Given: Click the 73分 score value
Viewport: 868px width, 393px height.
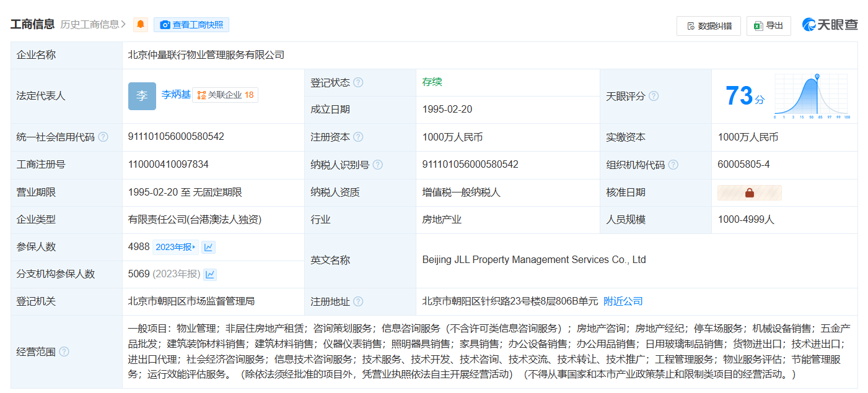Looking at the screenshot, I should coord(745,96).
